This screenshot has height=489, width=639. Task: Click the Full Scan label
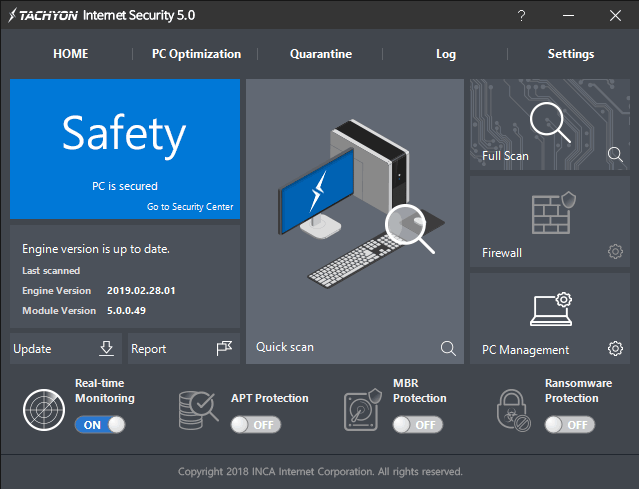coord(505,156)
